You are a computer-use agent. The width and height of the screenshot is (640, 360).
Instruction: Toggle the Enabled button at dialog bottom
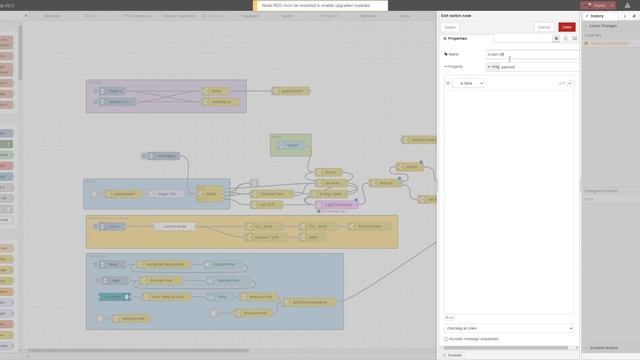[452, 355]
